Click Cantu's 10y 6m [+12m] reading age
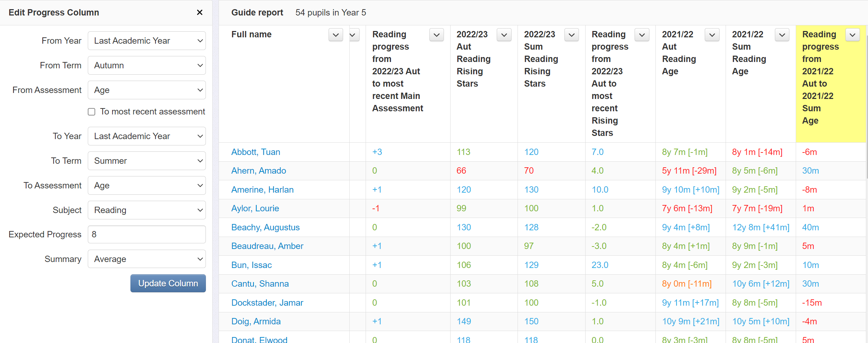Image resolution: width=868 pixels, height=343 pixels. tap(760, 284)
